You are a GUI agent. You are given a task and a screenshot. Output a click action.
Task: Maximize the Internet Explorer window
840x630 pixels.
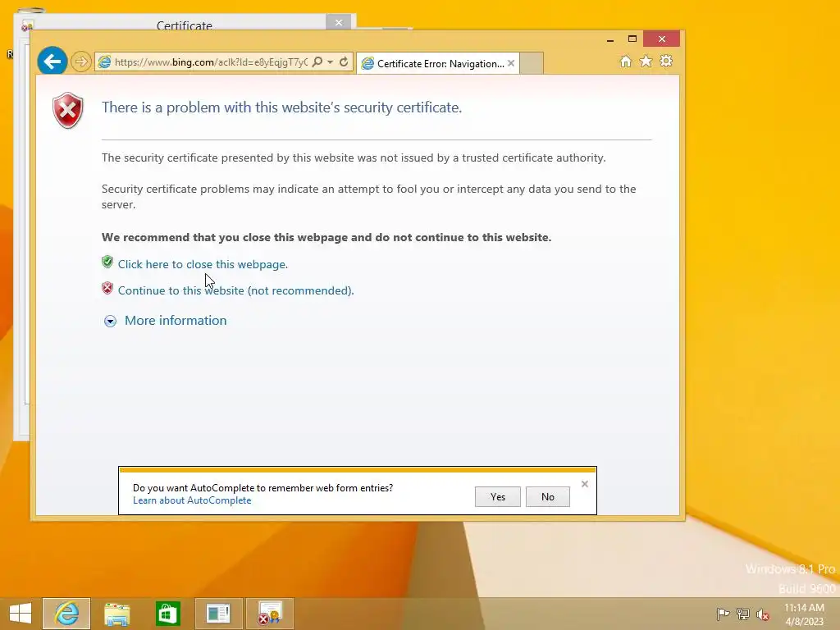(x=632, y=39)
